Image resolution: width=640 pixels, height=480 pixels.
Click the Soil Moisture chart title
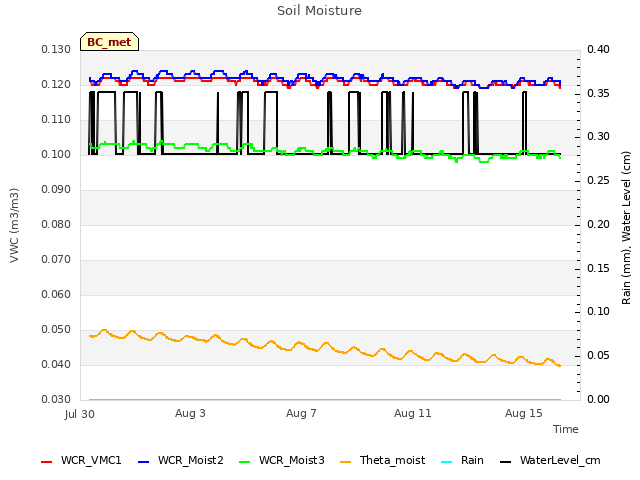tap(320, 11)
